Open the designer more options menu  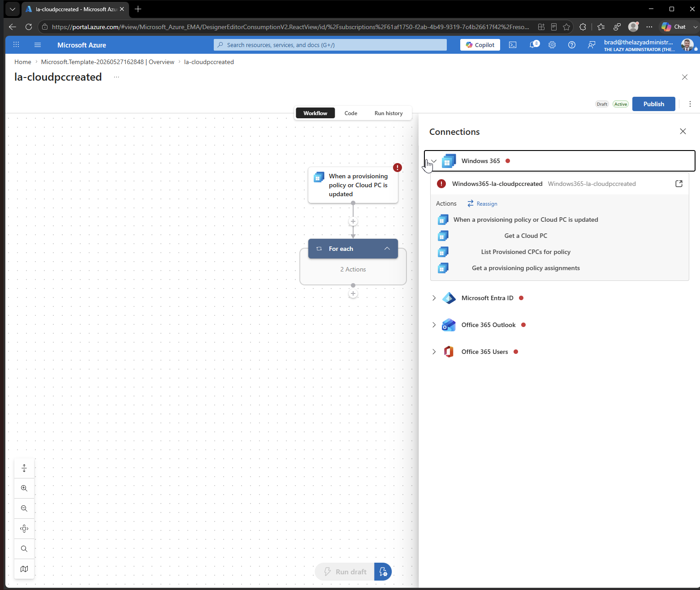coord(690,104)
